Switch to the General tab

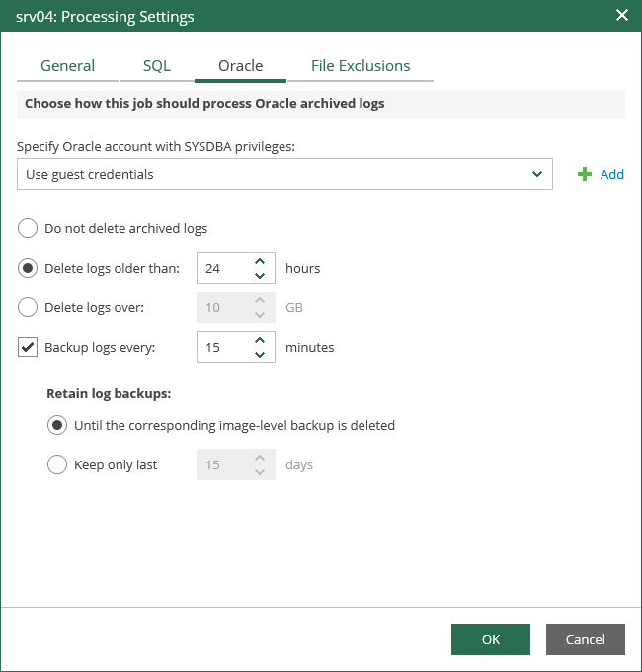point(67,66)
